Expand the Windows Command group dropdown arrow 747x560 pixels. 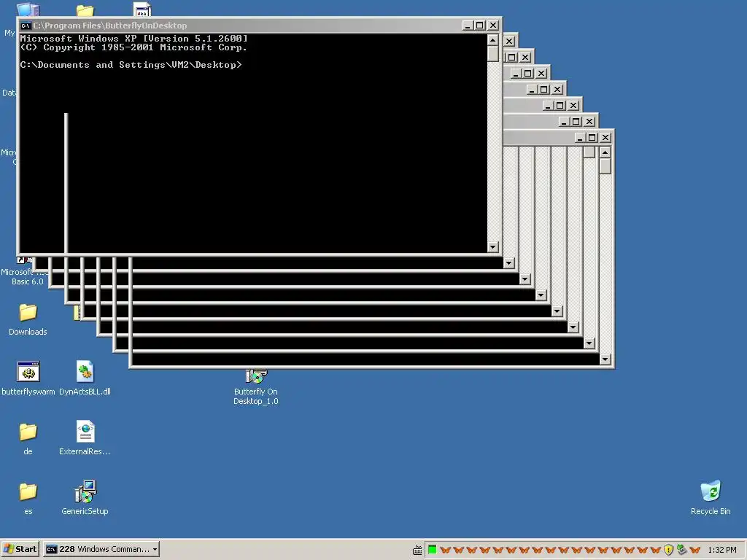155,550
